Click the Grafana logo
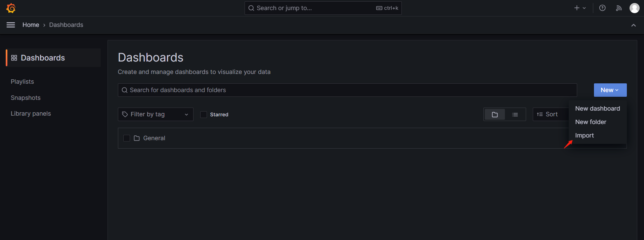This screenshot has height=240, width=644. pyautogui.click(x=11, y=8)
